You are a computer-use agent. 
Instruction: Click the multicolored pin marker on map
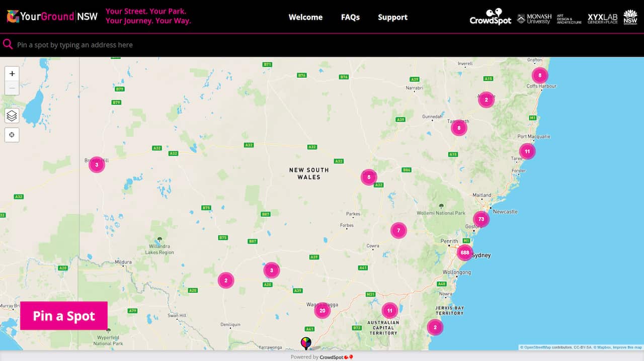click(x=306, y=343)
